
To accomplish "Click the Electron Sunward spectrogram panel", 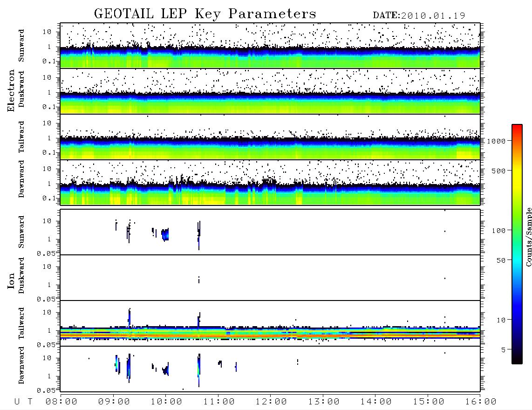I will [270, 46].
